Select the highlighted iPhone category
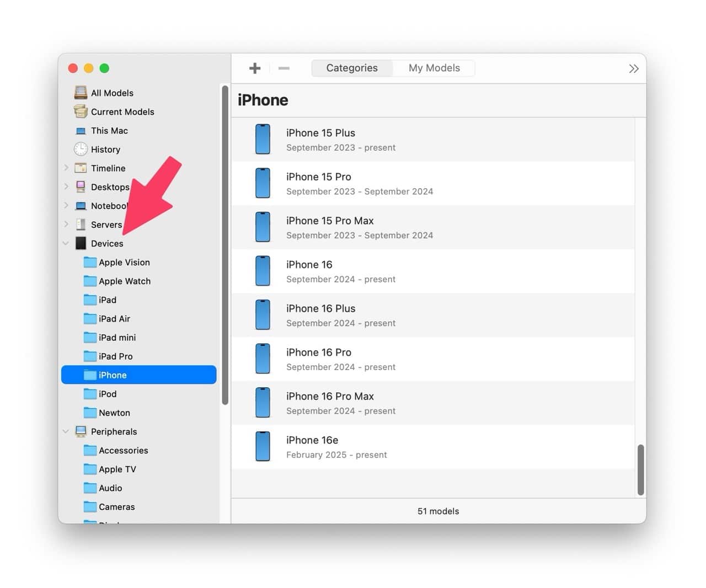 [138, 375]
